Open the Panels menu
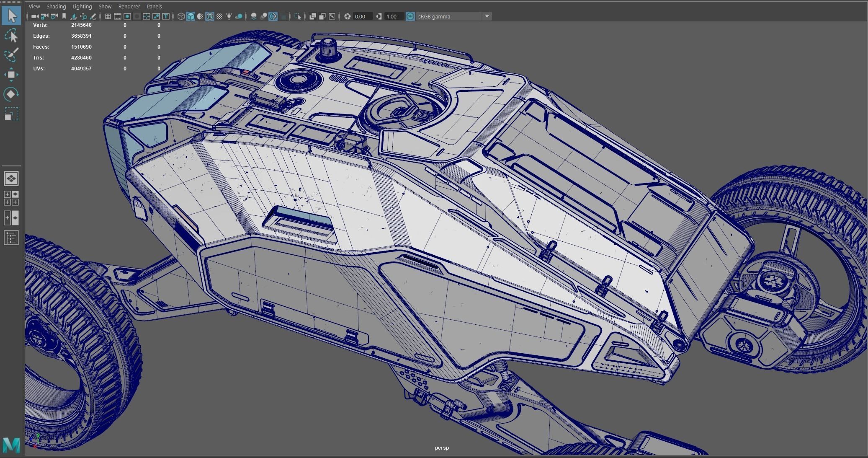Image resolution: width=868 pixels, height=458 pixels. pos(154,6)
